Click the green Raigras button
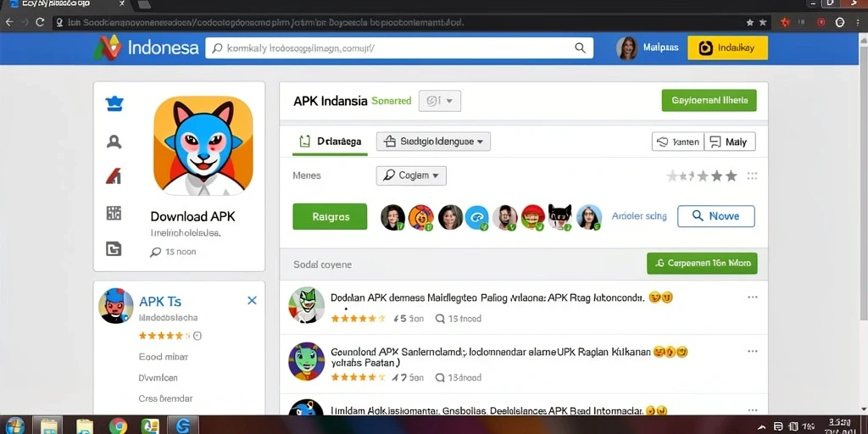Screen dimensions: 868x434 click(x=330, y=216)
